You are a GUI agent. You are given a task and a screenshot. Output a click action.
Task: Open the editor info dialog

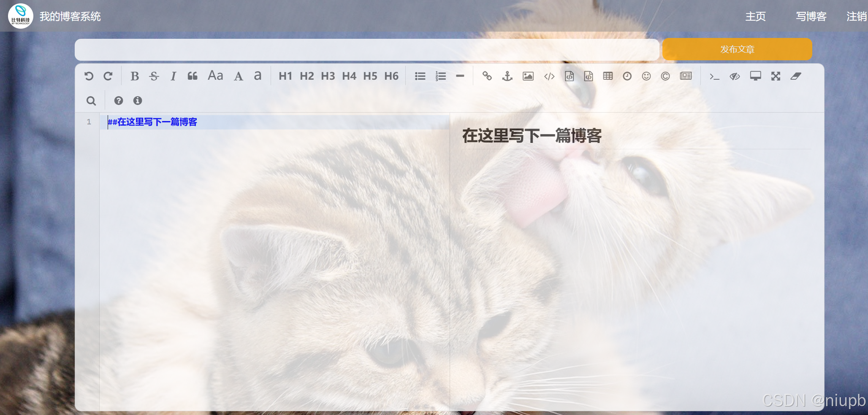(x=138, y=100)
